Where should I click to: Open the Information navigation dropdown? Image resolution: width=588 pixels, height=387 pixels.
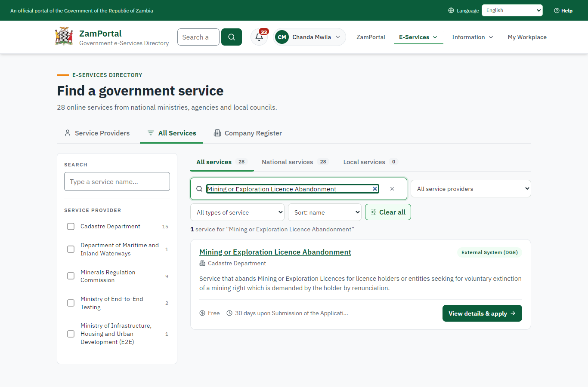point(472,37)
